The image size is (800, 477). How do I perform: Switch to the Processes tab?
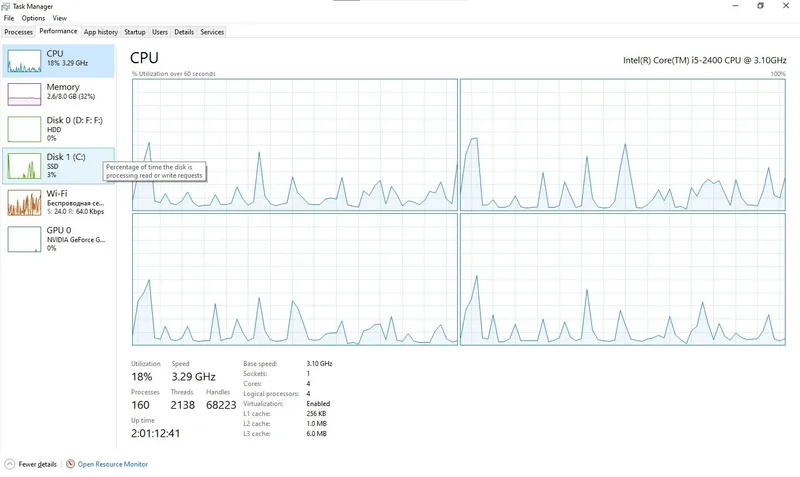(x=18, y=32)
